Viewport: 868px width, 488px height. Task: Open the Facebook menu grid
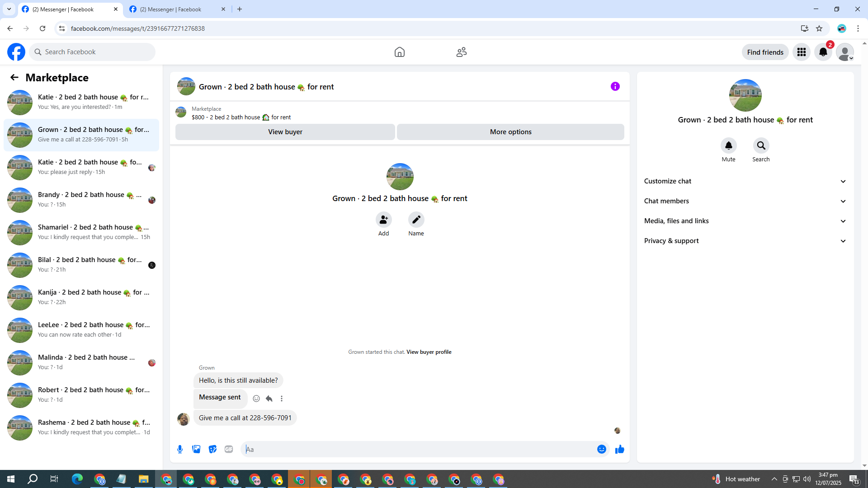801,52
